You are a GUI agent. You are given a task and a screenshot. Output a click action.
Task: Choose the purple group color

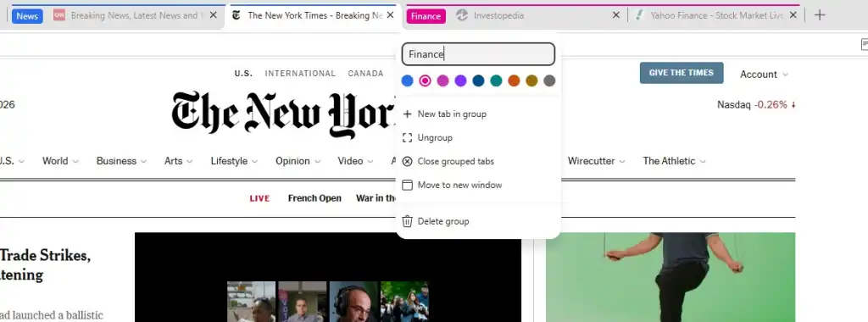click(460, 80)
